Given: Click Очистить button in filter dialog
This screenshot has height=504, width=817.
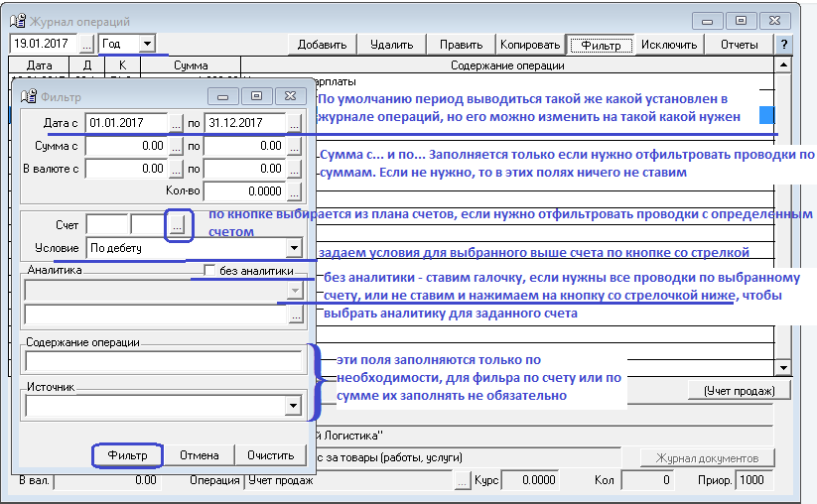Looking at the screenshot, I should pos(270,455).
